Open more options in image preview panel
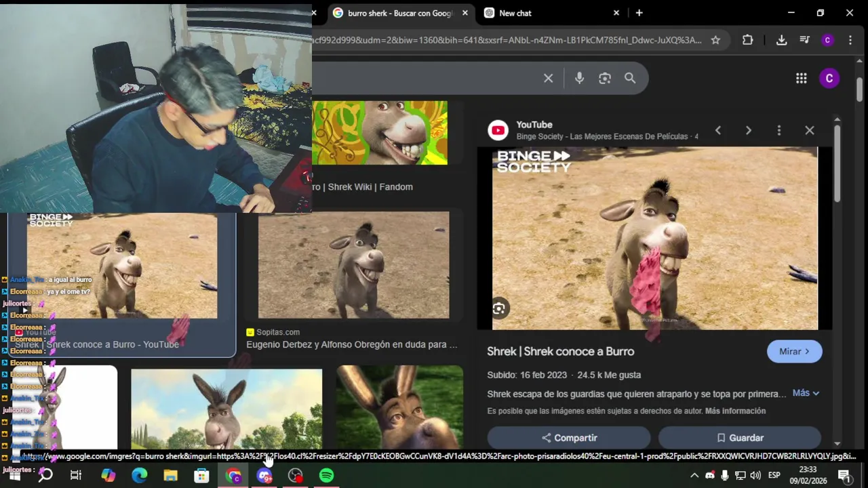The image size is (868, 488). (778, 130)
